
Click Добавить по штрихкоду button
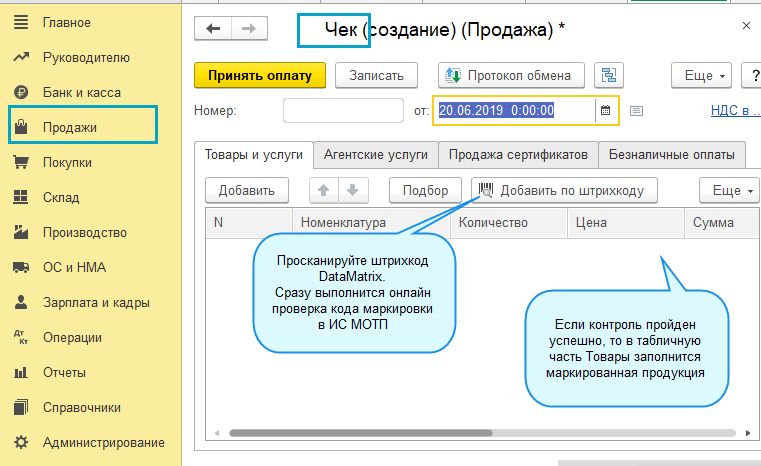pyautogui.click(x=564, y=190)
